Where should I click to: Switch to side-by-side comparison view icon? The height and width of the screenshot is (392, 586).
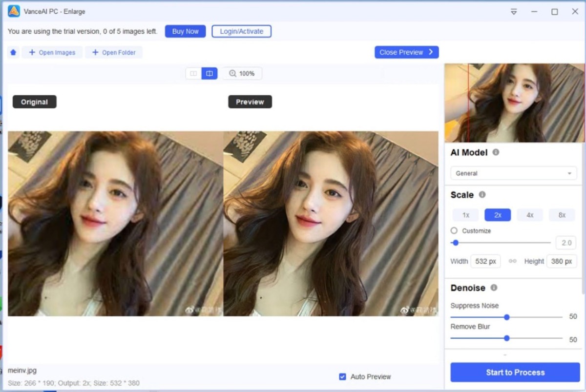click(193, 73)
